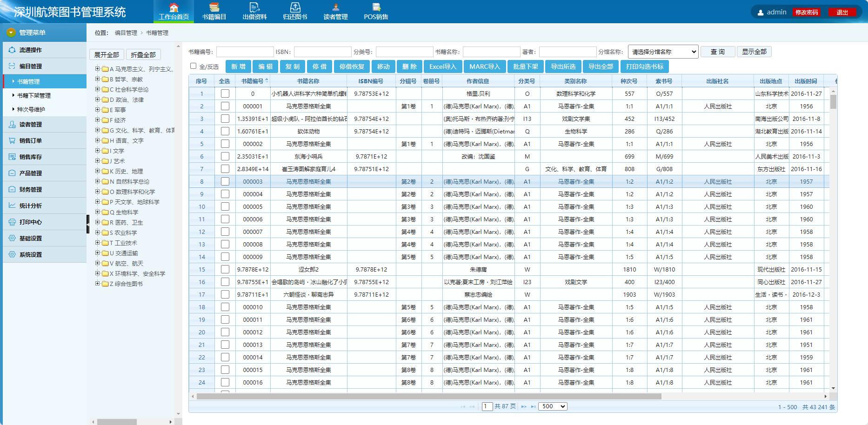The image size is (868, 425).
Task: Jump to last page arrow icon
Action: click(533, 406)
